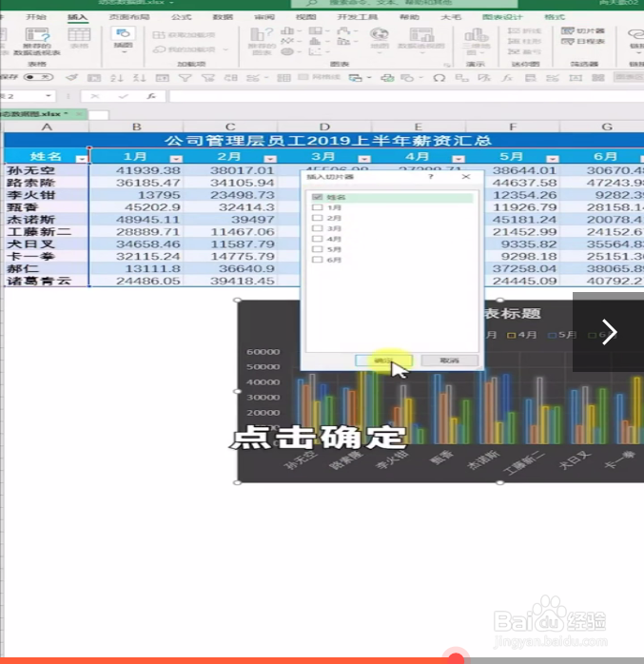This screenshot has width=644, height=664.
Task: Open the Developer (开发工具) tab
Action: point(358,17)
